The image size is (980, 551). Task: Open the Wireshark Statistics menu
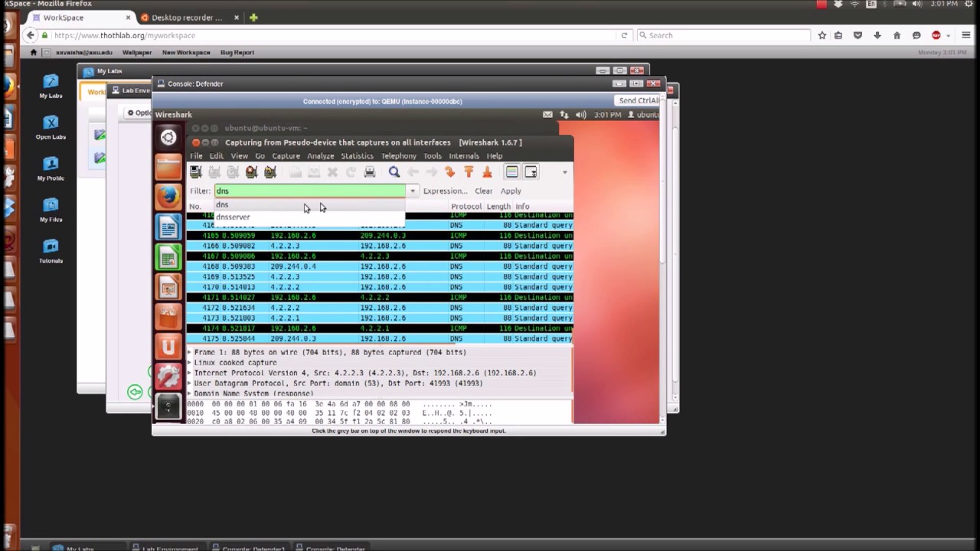point(357,156)
